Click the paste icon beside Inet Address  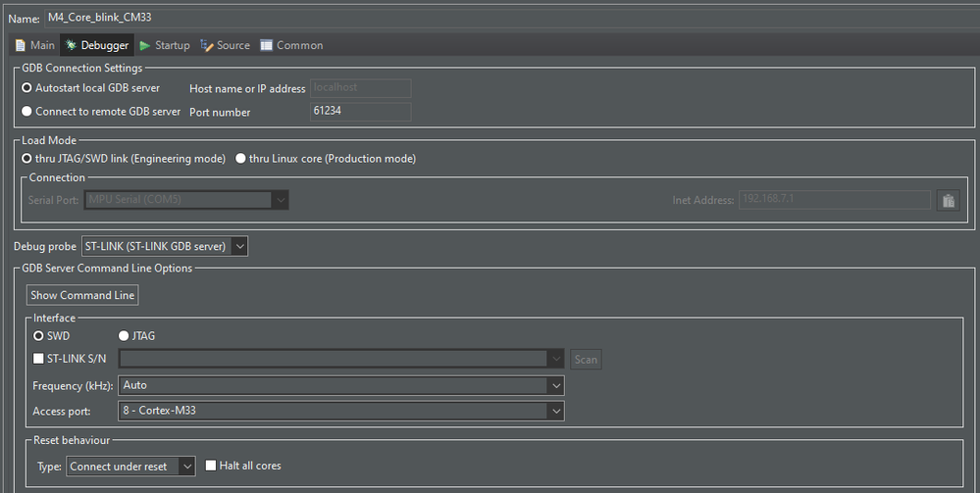pyautogui.click(x=948, y=200)
